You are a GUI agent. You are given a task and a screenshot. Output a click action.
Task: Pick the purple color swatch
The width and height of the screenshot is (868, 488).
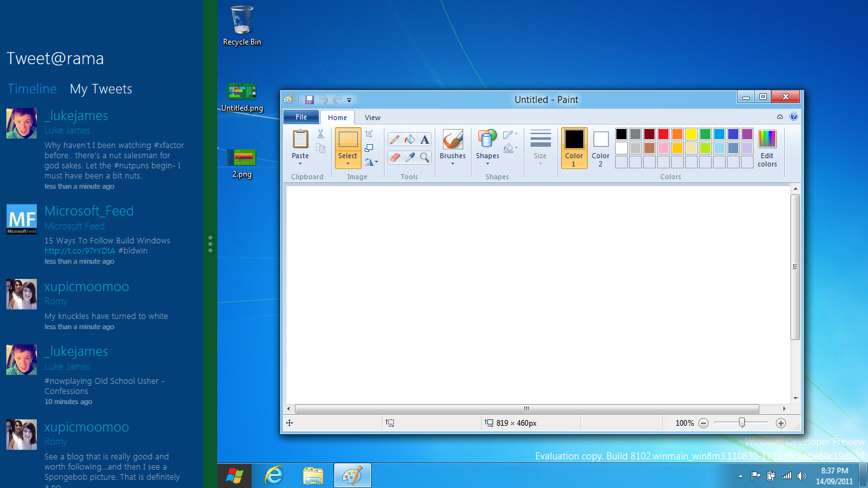coord(747,134)
